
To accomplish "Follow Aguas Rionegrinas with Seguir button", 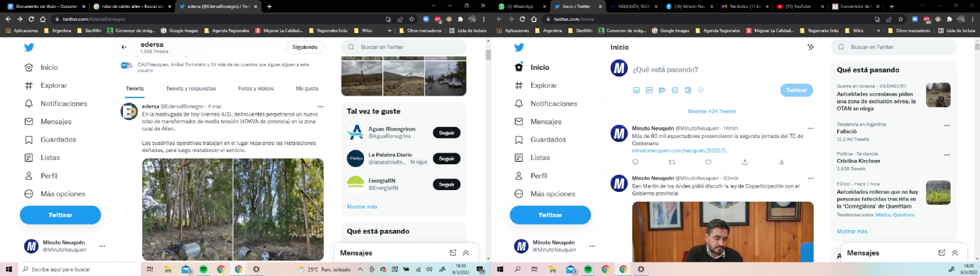I will pyautogui.click(x=447, y=132).
